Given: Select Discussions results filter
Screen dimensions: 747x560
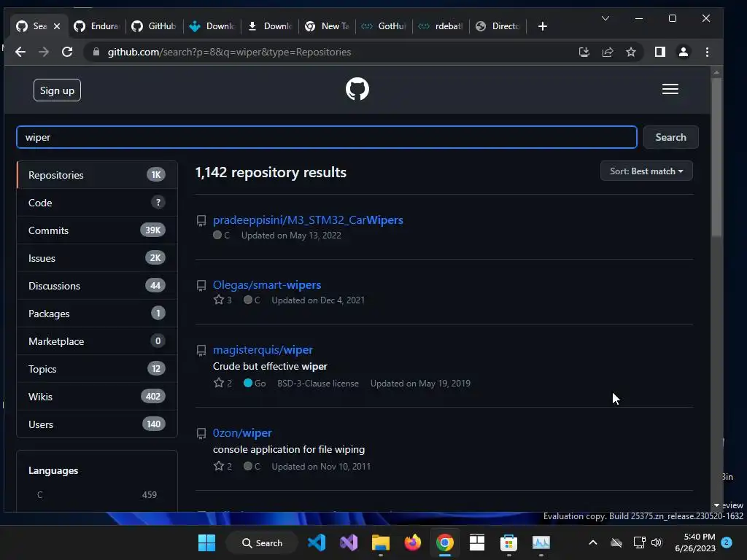Looking at the screenshot, I should (97, 286).
